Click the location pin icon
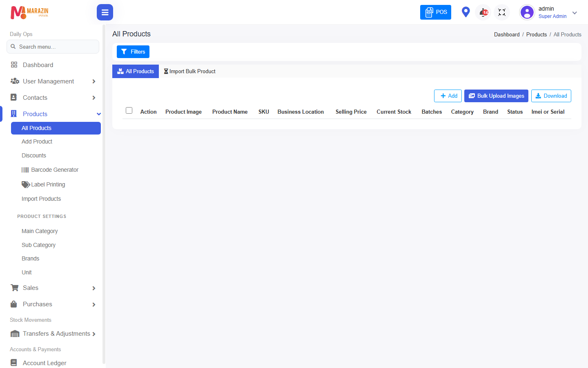 click(465, 12)
